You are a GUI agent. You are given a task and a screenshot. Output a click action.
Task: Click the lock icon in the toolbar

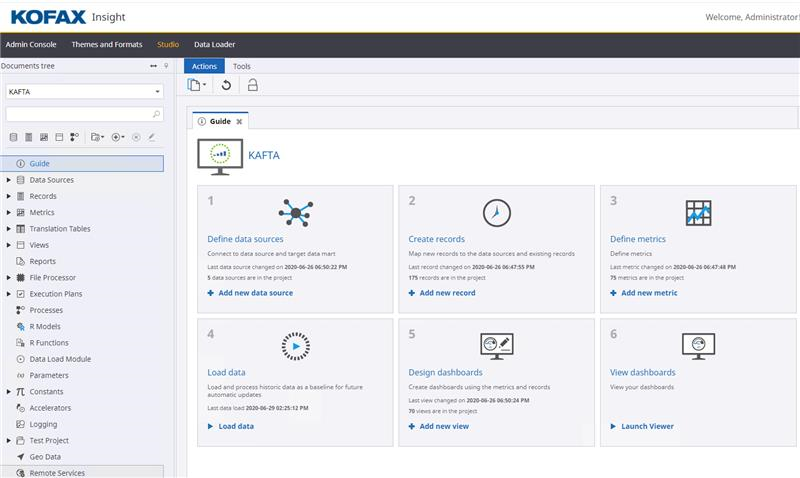tap(252, 85)
